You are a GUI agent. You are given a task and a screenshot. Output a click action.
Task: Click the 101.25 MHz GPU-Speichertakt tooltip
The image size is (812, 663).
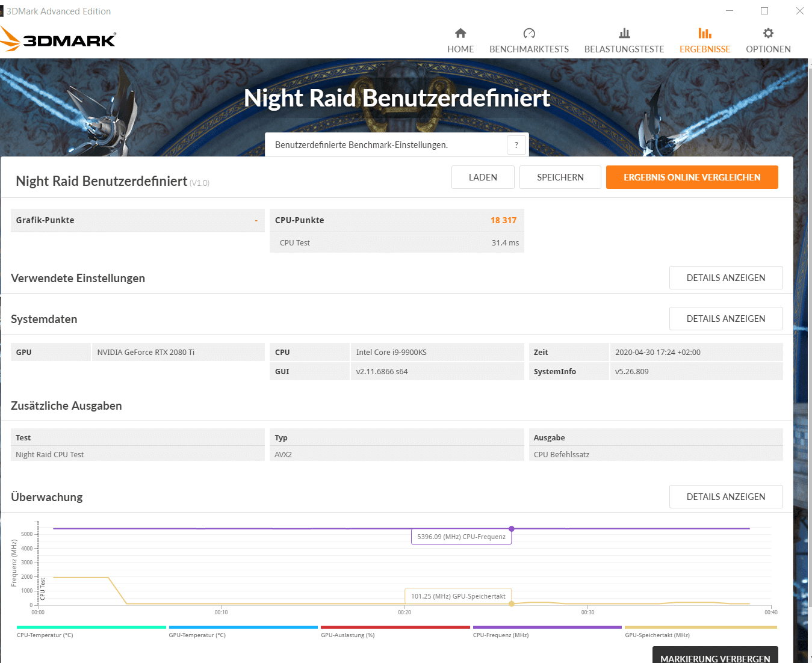pos(458,596)
